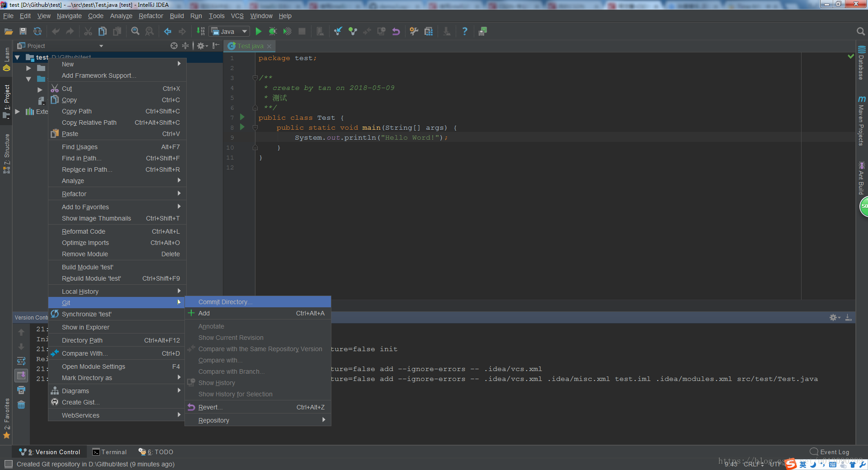
Task: Navigate back with the blue left arrow
Action: [168, 32]
